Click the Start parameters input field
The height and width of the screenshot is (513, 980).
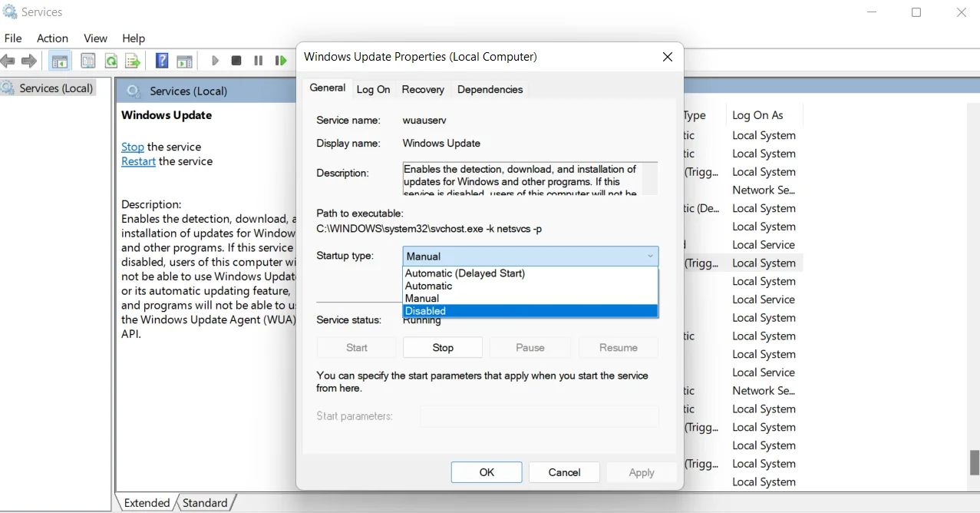[539, 416]
